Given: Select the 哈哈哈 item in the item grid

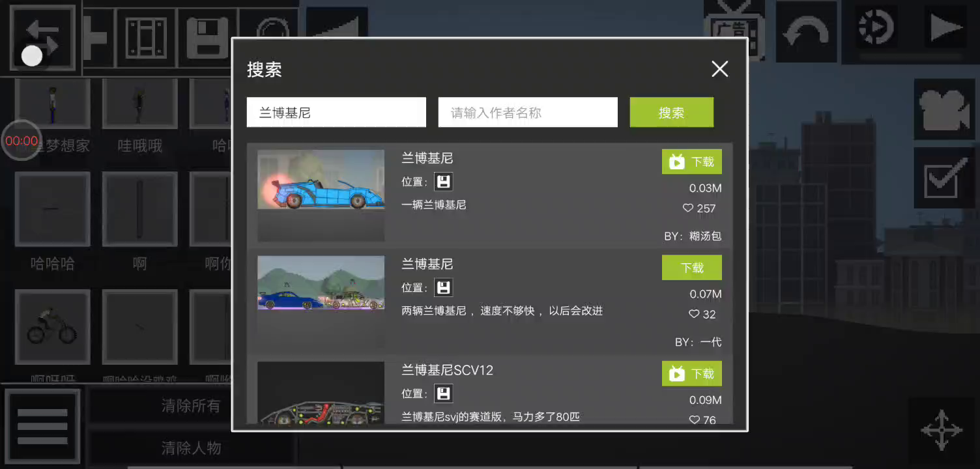Looking at the screenshot, I should [52, 209].
